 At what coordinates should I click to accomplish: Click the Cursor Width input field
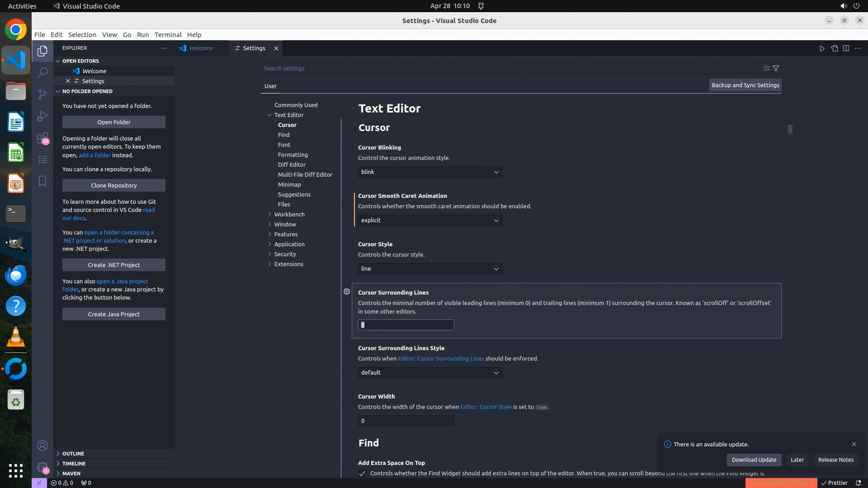tap(406, 421)
